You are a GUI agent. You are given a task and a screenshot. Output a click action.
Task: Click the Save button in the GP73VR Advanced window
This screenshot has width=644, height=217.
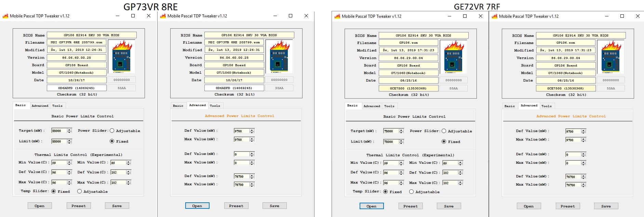pyautogui.click(x=274, y=206)
